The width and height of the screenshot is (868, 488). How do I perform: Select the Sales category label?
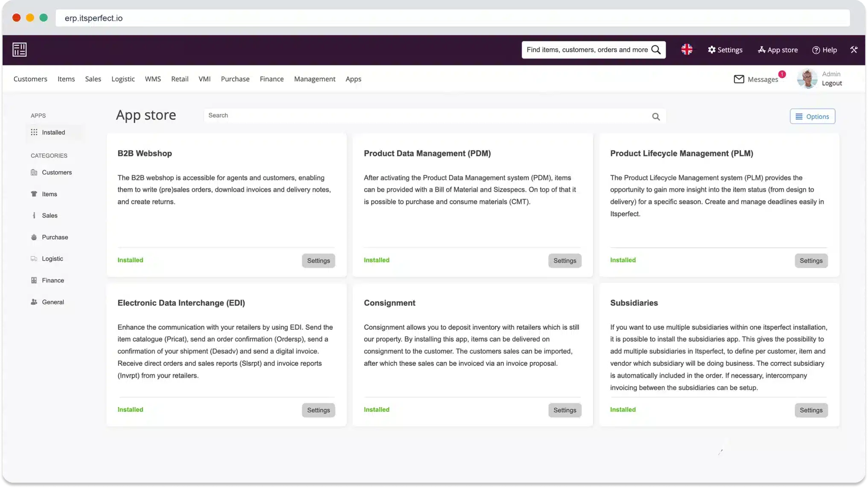tap(50, 216)
